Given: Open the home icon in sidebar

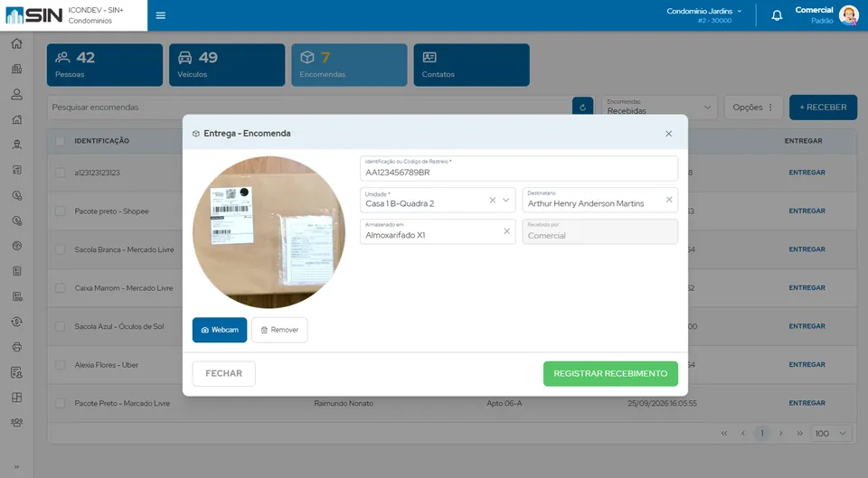Looking at the screenshot, I should (16, 43).
